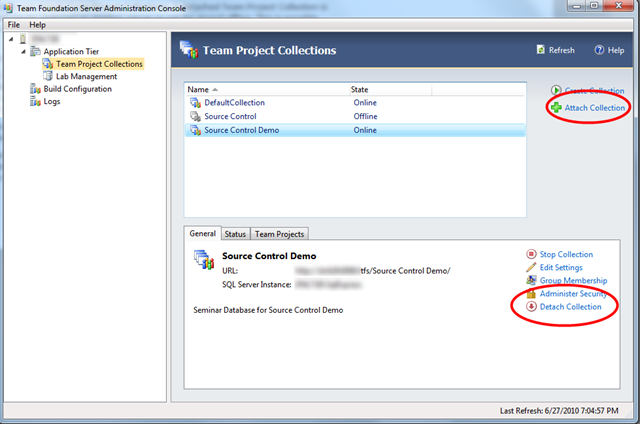
Task: Click the Group Membership icon
Action: [x=531, y=281]
